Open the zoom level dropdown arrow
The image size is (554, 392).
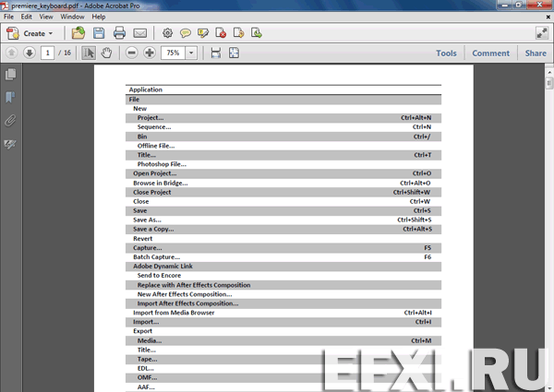(x=191, y=53)
